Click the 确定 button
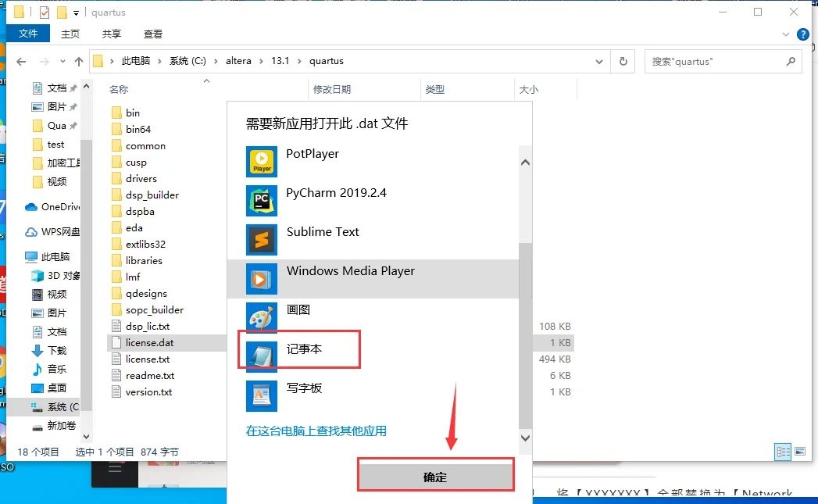This screenshot has height=504, width=818. coord(436,477)
